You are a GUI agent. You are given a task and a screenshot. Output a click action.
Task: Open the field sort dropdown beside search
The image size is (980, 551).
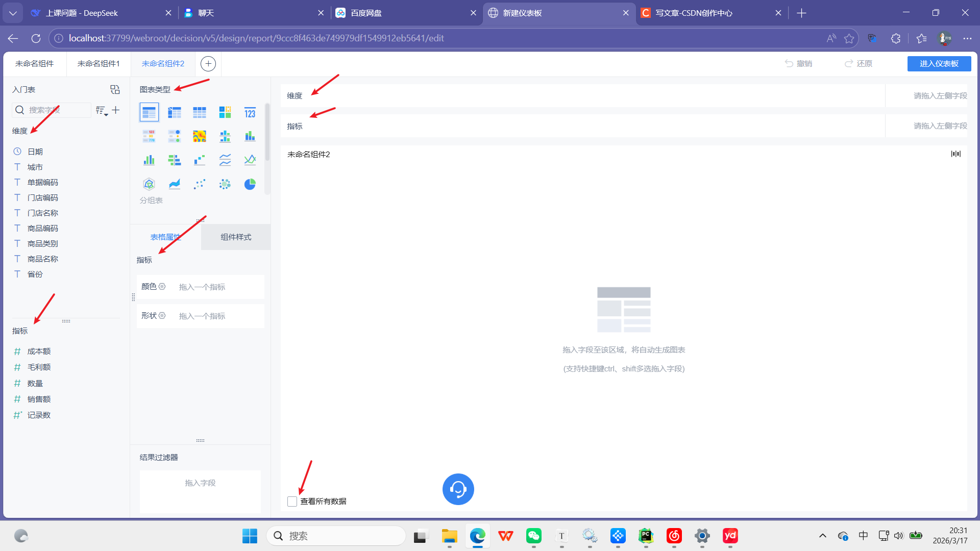[102, 110]
